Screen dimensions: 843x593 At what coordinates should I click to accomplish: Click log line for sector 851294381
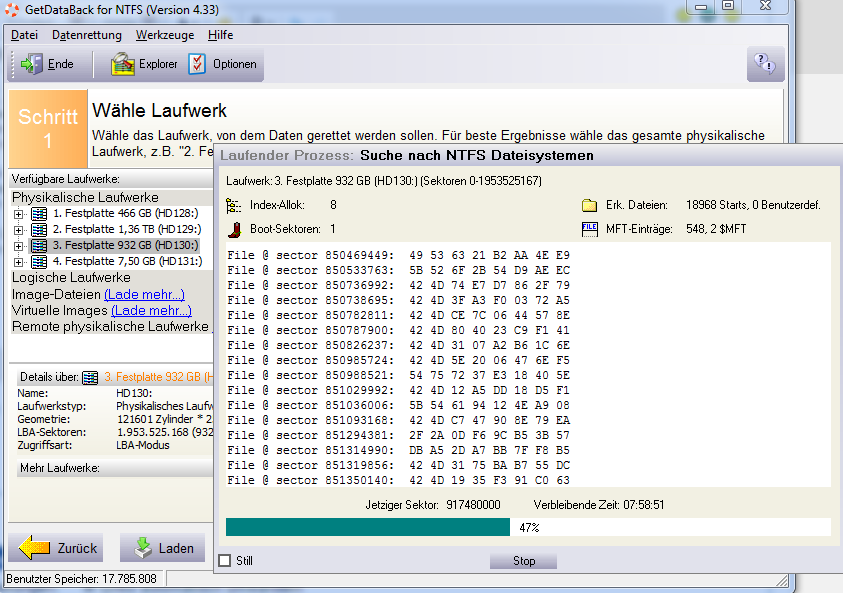click(398, 435)
